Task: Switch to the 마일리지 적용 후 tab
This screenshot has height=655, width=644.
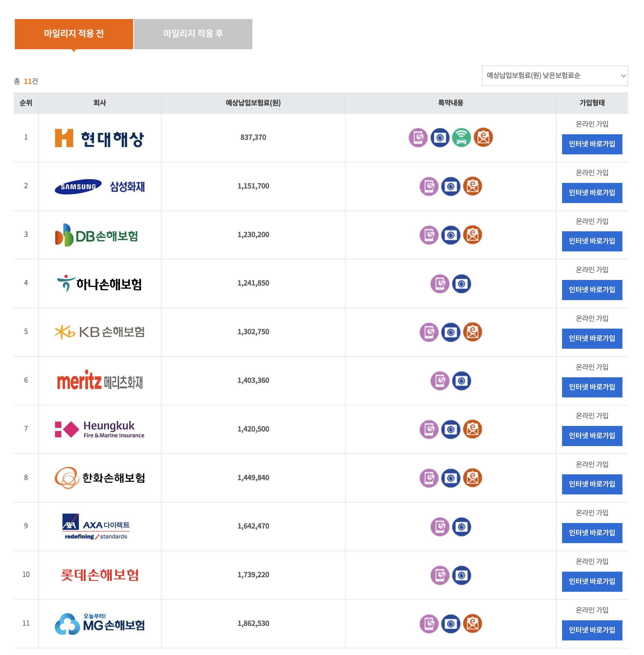Action: tap(193, 34)
